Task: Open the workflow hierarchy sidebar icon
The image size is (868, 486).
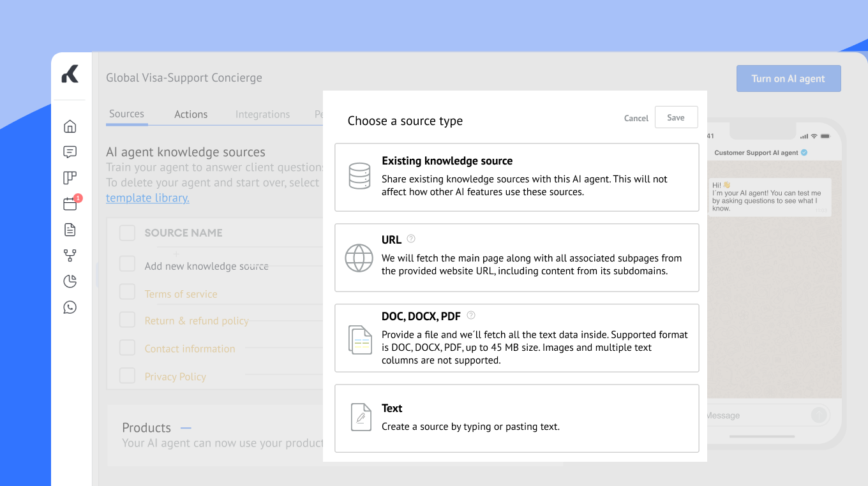Action: point(70,256)
